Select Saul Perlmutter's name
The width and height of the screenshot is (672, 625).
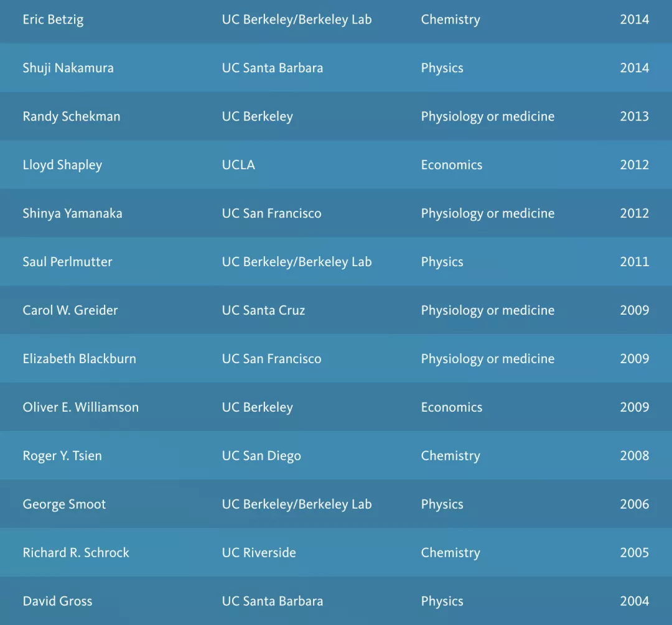(x=67, y=262)
